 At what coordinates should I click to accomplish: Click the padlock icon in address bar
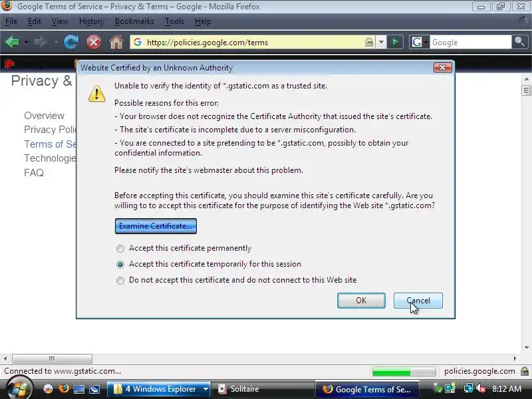369,42
